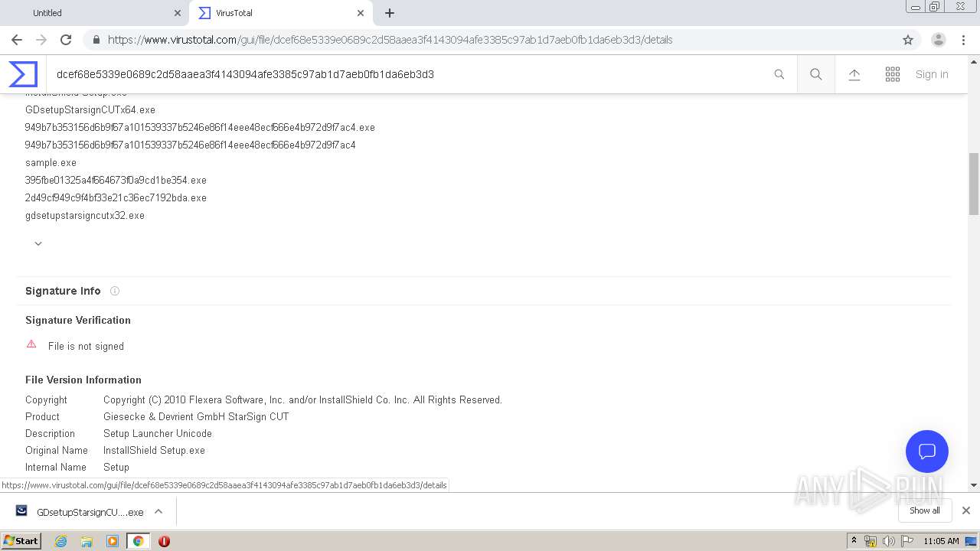This screenshot has height=551, width=980.
Task: Click the address bar URL
Action: click(390, 40)
